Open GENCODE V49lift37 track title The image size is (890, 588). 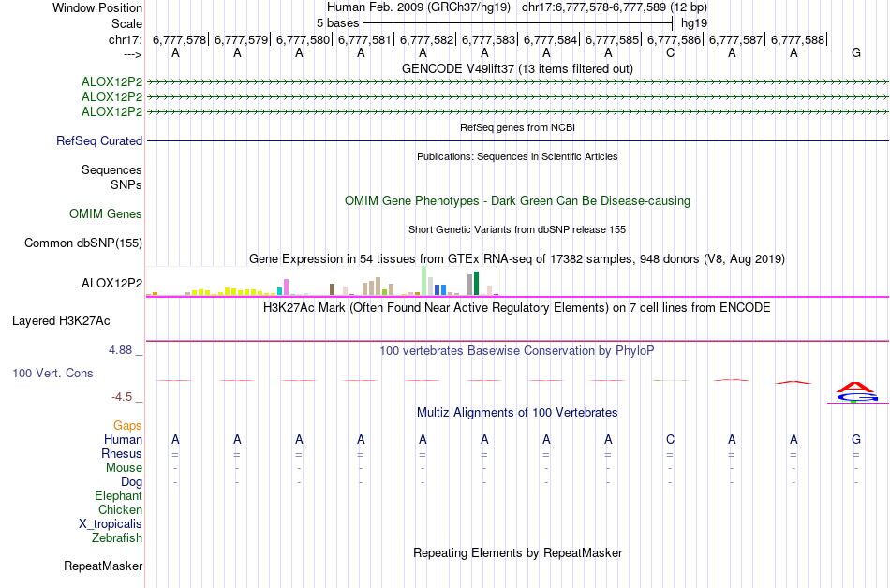(517, 68)
